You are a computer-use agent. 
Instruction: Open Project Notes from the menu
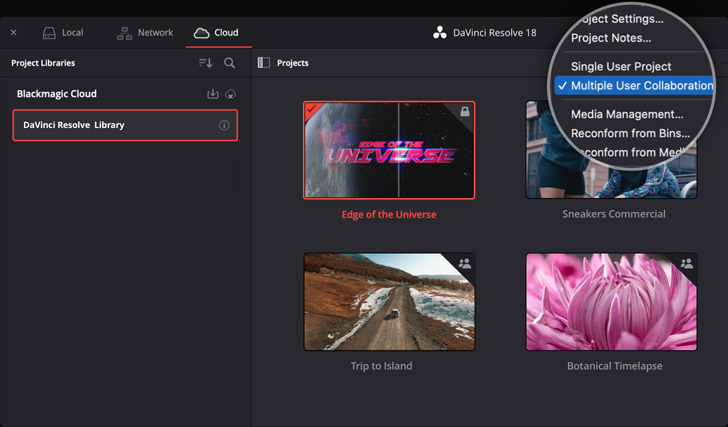point(610,38)
